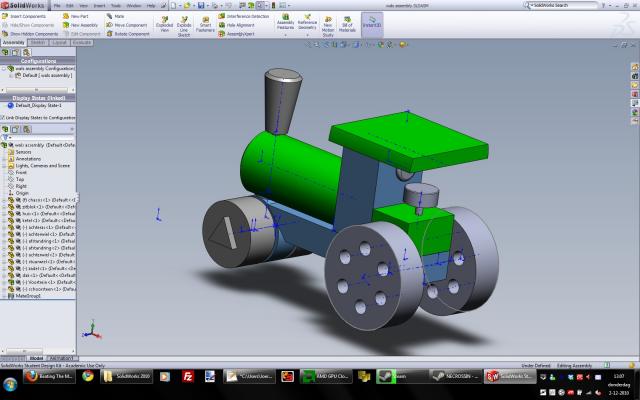Click the Firefox taskbar icon
The width and height of the screenshot is (640, 400).
(29, 376)
